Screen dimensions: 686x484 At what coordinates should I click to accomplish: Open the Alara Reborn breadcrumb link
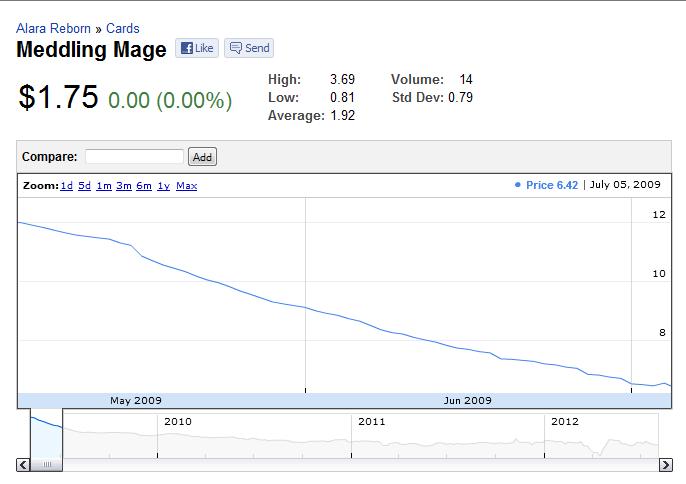pos(55,29)
